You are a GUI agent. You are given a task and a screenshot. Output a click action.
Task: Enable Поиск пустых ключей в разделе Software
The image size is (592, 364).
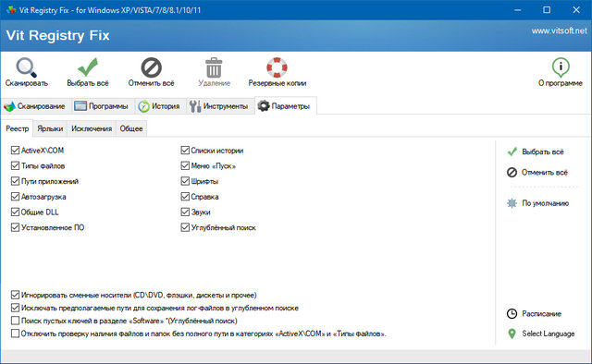(x=15, y=321)
